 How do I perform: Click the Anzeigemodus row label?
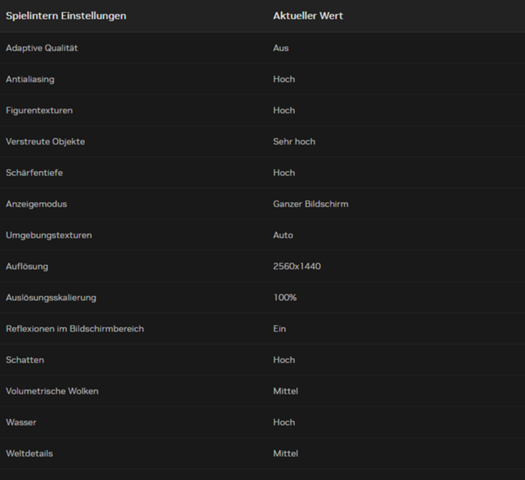(36, 204)
